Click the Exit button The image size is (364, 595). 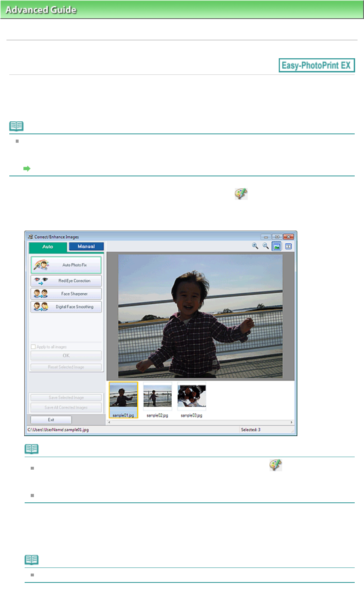click(x=51, y=420)
